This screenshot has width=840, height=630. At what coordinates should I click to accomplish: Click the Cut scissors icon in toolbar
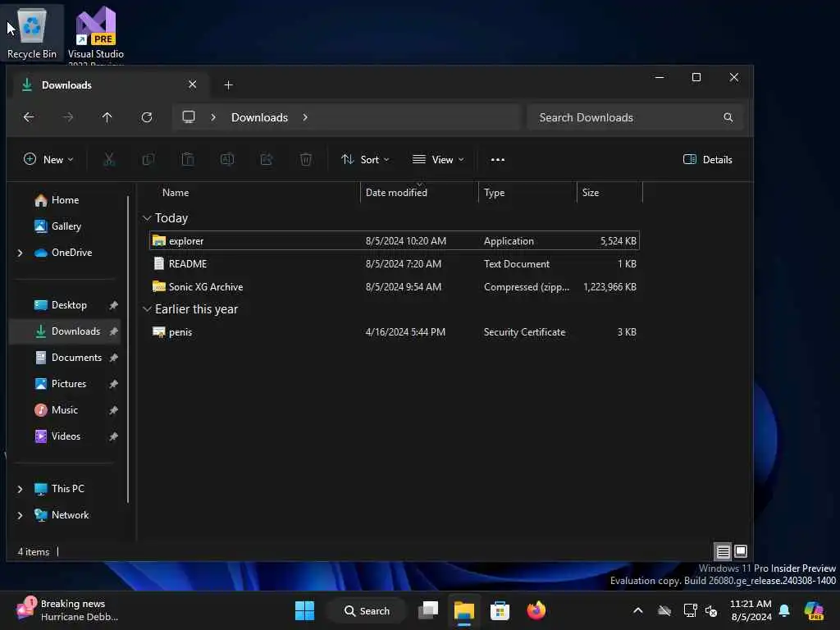(109, 159)
